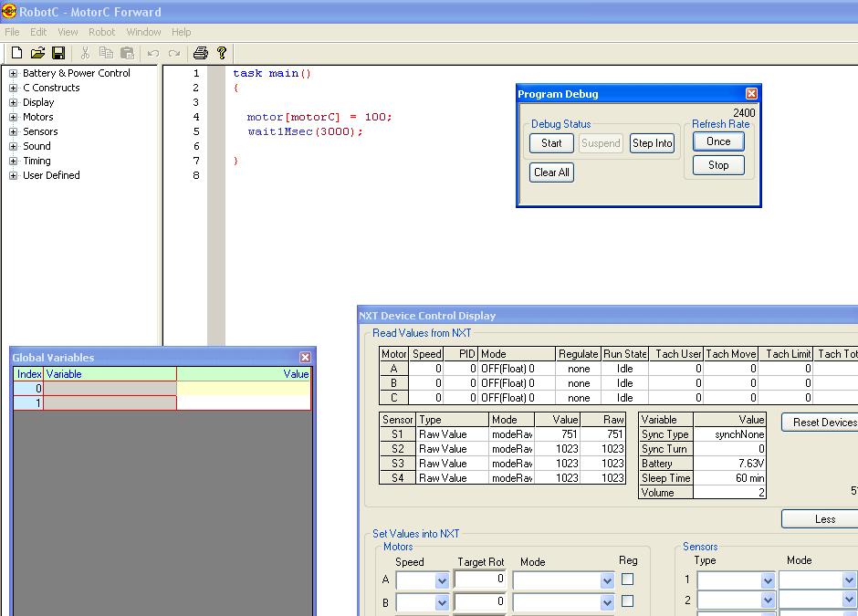This screenshot has width=858, height=616.
Task: Click the Cut scissors icon
Action: point(85,53)
